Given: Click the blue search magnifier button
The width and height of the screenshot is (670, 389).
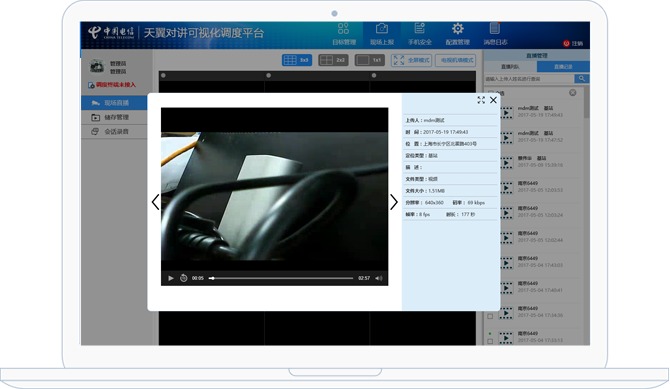Looking at the screenshot, I should [x=582, y=79].
